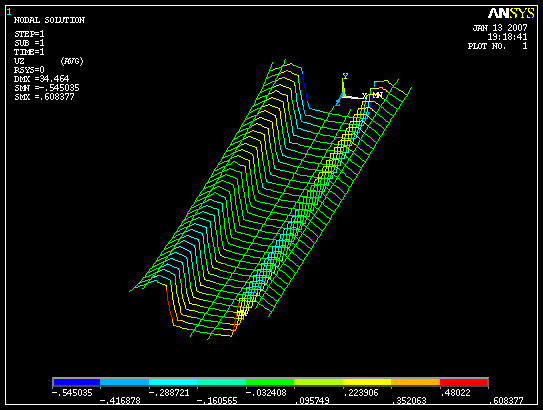Viewport: 543px width, 410px height.
Task: Click the -.032408 legend scale value
Action: [x=266, y=393]
